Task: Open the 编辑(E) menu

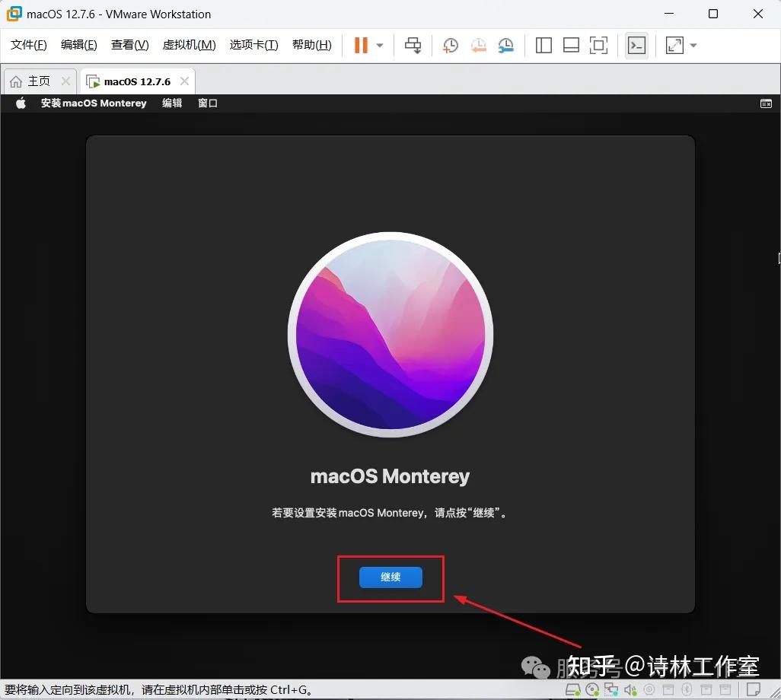Action: (x=78, y=45)
